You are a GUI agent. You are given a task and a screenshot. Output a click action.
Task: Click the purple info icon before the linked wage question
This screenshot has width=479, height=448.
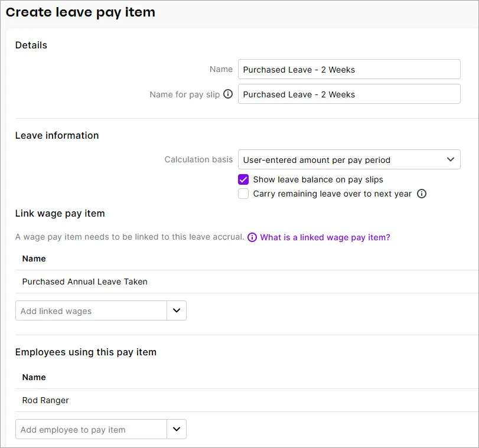coord(252,237)
